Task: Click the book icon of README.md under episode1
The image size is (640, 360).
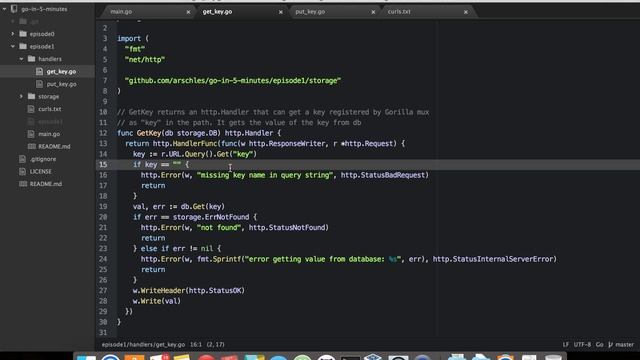Action: 31,147
